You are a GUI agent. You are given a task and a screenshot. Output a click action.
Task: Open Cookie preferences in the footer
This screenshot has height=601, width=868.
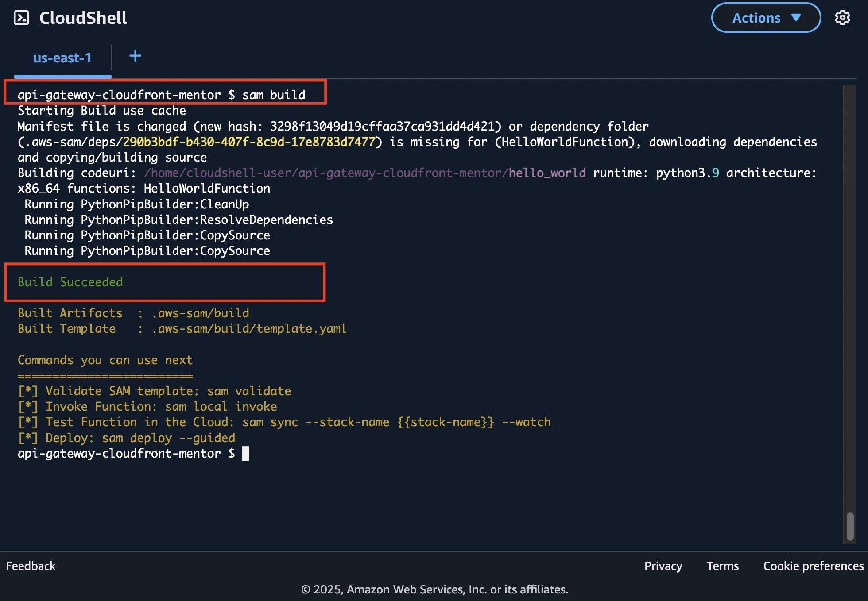tap(813, 566)
